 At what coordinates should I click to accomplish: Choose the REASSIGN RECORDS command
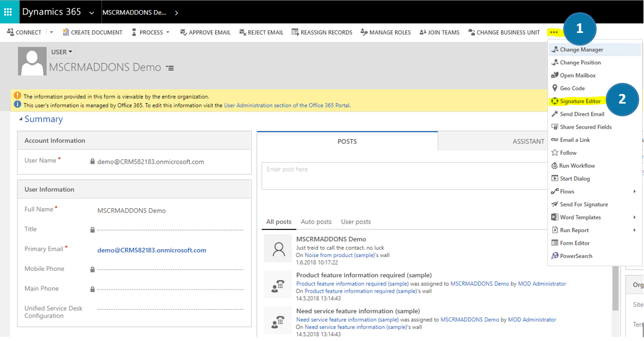pyautogui.click(x=322, y=32)
